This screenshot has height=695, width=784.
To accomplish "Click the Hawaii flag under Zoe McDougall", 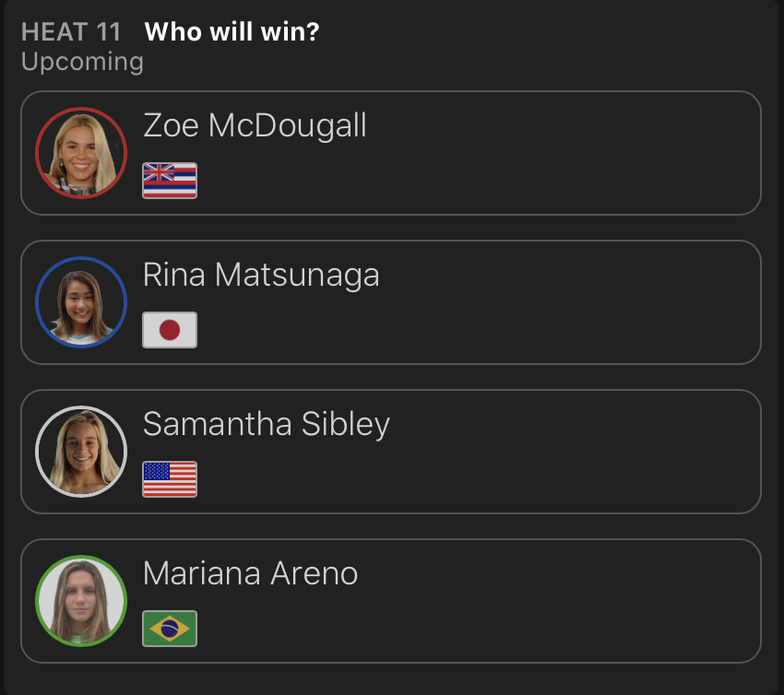I will click(x=170, y=181).
